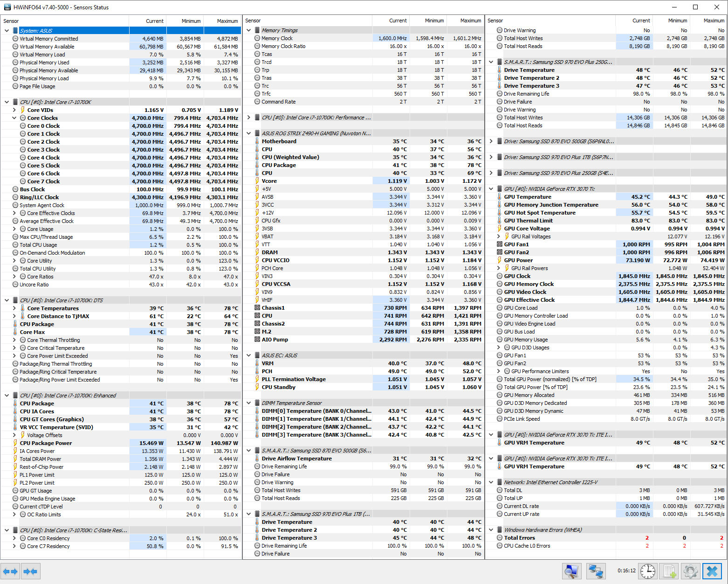Click the HWiNFO64 title bar app icon
Image resolution: width=728 pixels, height=584 pixels.
pyautogui.click(x=7, y=7)
